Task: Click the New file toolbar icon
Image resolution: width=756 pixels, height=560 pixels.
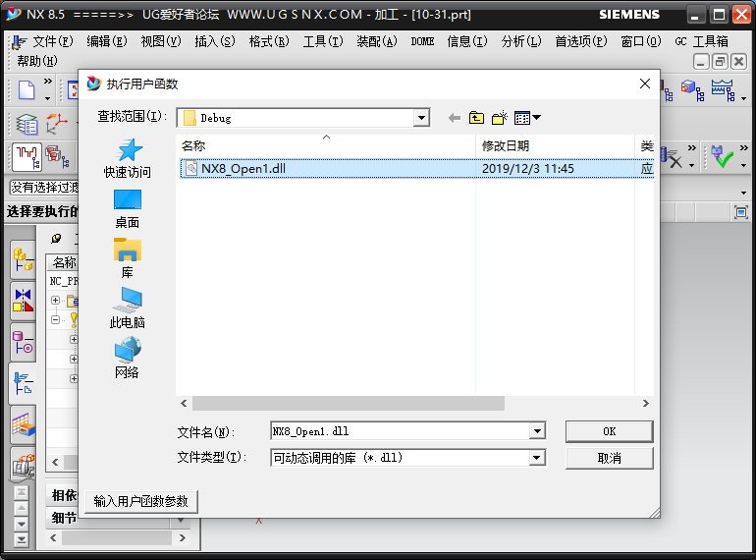Action: 27,90
